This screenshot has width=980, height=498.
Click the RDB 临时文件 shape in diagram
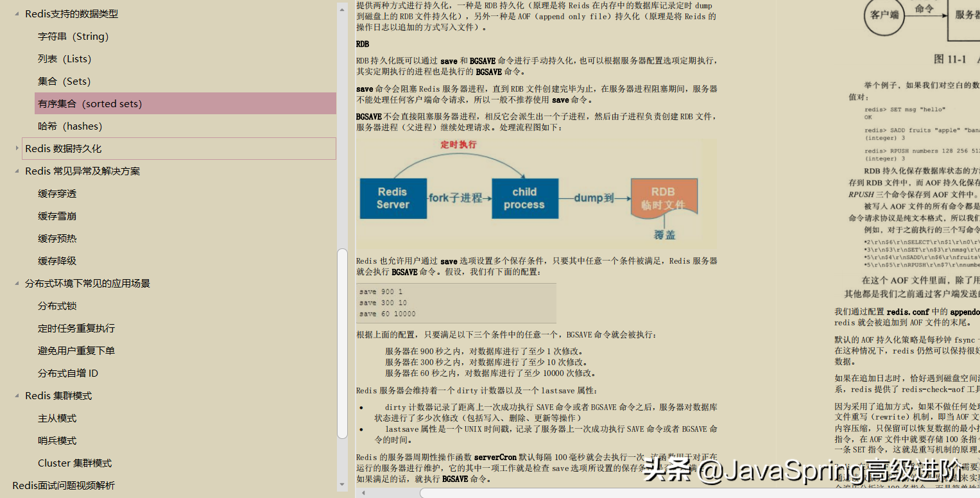[x=663, y=199]
